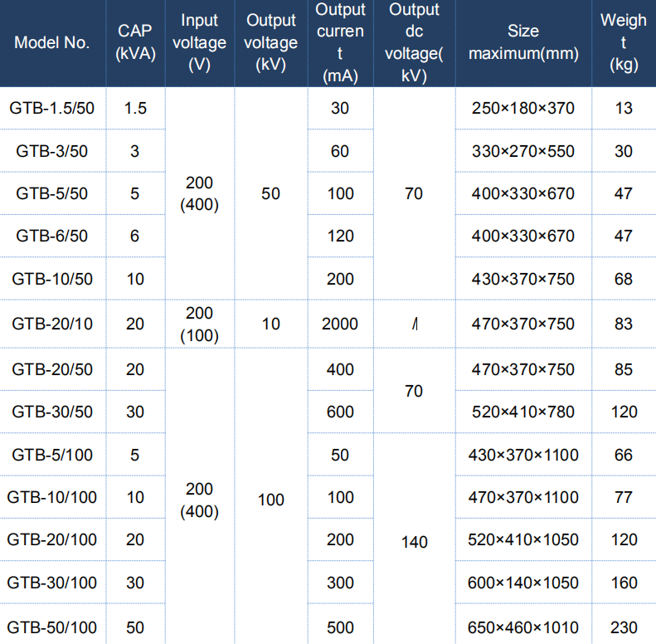Select the Output voltage (kV) header

click(x=271, y=42)
